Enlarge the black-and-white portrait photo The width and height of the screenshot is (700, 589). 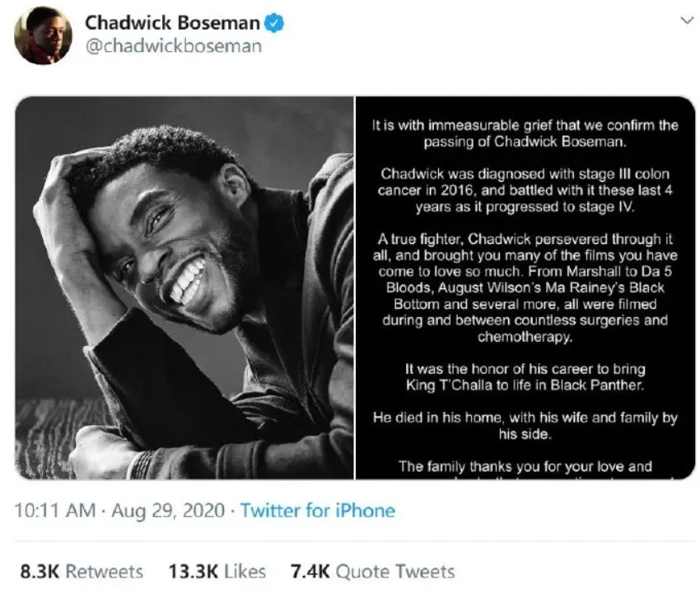click(x=184, y=287)
